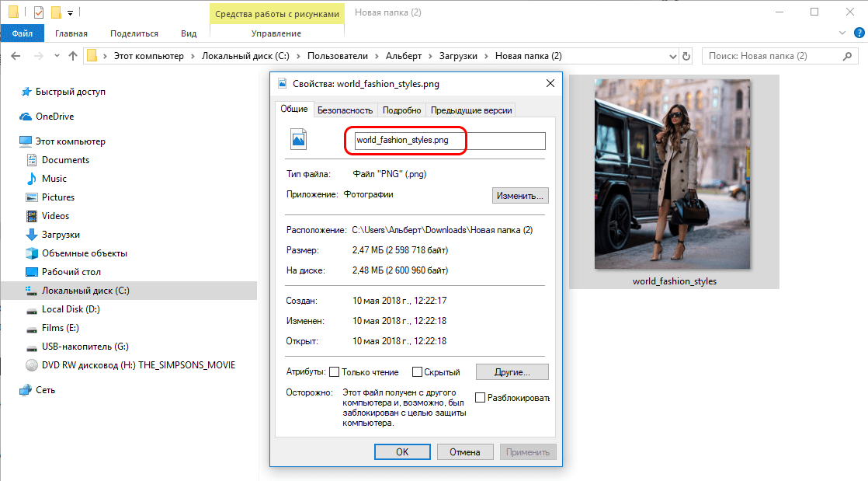The image size is (868, 481).
Task: Switch to the Главная ribbon tab
Action: click(71, 33)
